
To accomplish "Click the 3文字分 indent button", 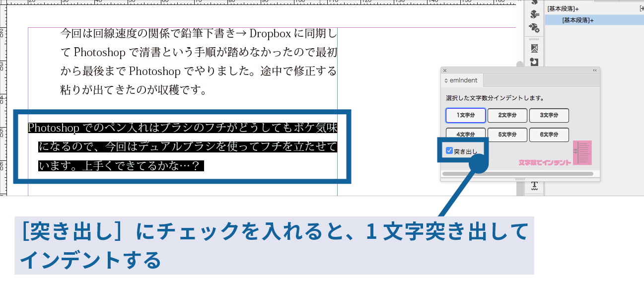I will pyautogui.click(x=549, y=115).
